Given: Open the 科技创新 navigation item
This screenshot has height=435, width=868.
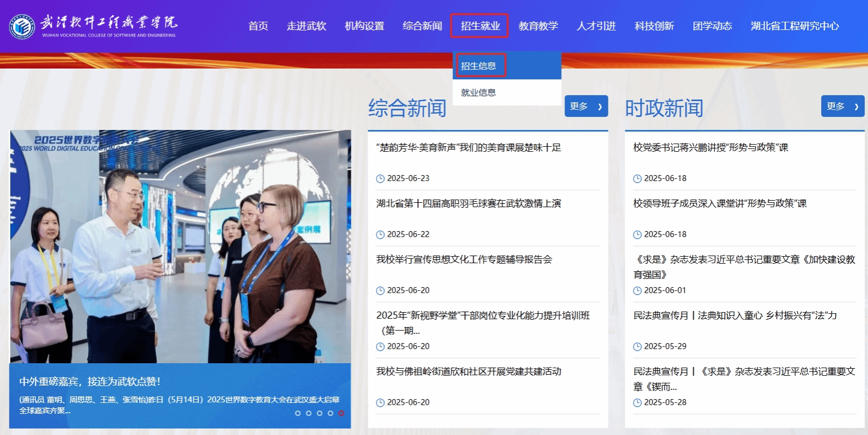Looking at the screenshot, I should (654, 26).
